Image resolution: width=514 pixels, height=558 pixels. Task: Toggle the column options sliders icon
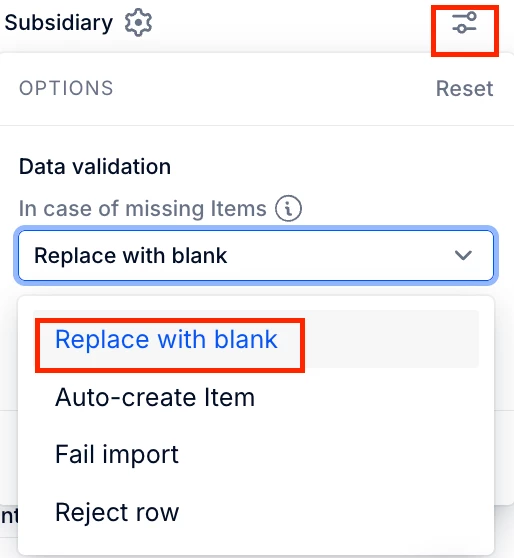[464, 23]
